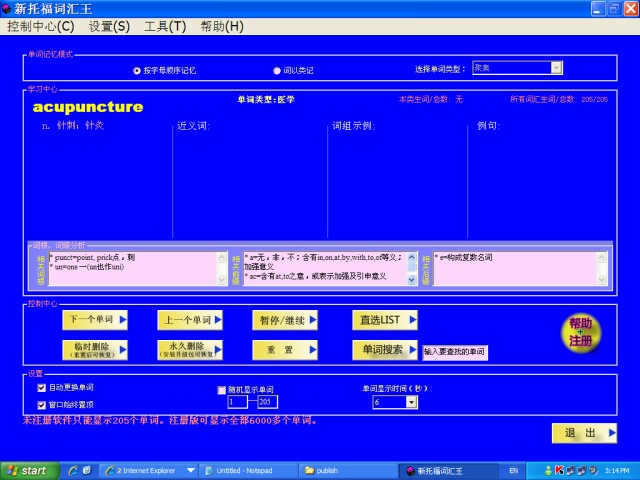Click 例句 heading
The width and height of the screenshot is (640, 480).
coord(489,125)
